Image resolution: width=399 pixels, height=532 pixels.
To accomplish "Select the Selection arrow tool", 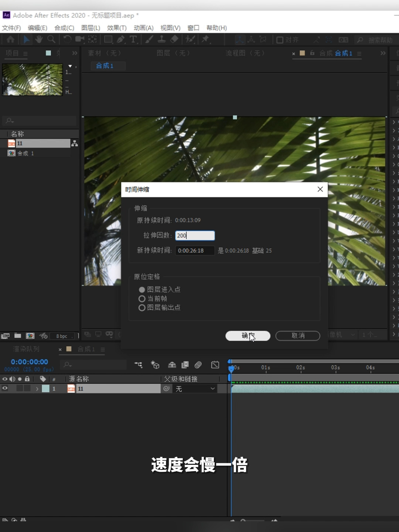I will pos(27,39).
